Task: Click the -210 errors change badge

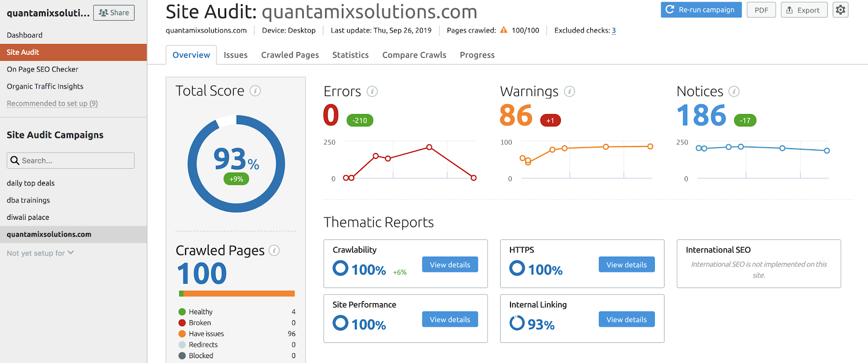Action: [360, 120]
